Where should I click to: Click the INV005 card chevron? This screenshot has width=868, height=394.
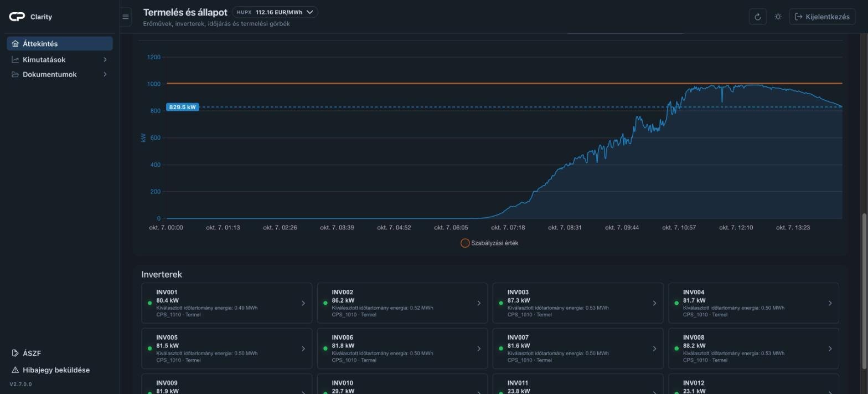click(x=303, y=349)
